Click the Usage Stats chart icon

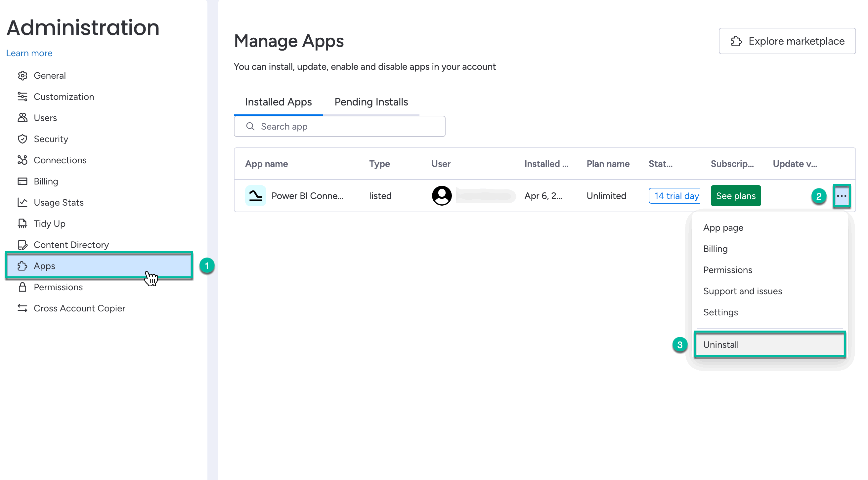(x=22, y=202)
